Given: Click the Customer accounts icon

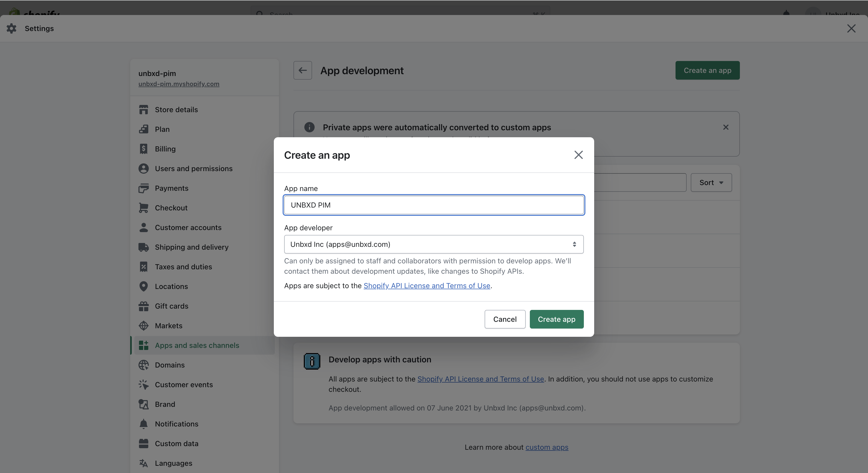Looking at the screenshot, I should [144, 227].
